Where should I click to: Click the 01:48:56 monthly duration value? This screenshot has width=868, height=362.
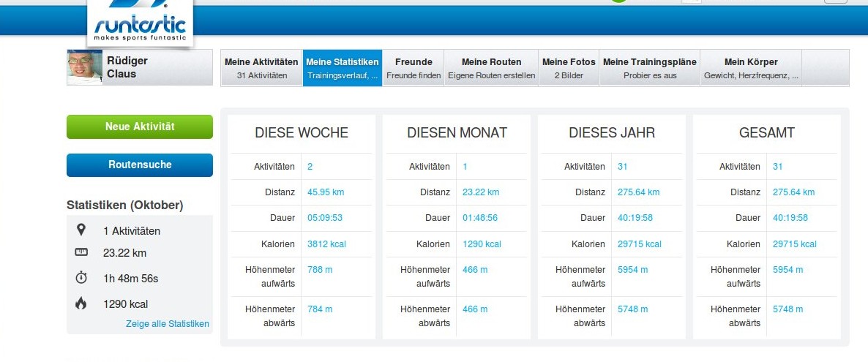[479, 218]
